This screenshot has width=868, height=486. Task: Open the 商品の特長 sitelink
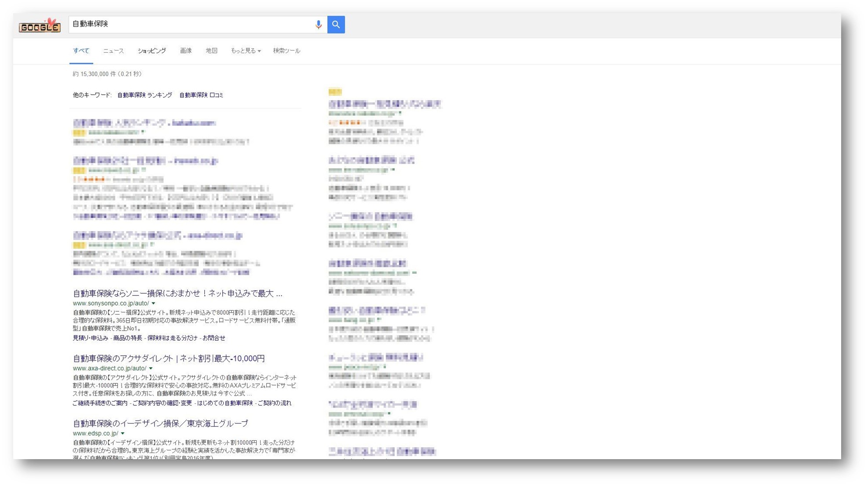coord(128,338)
